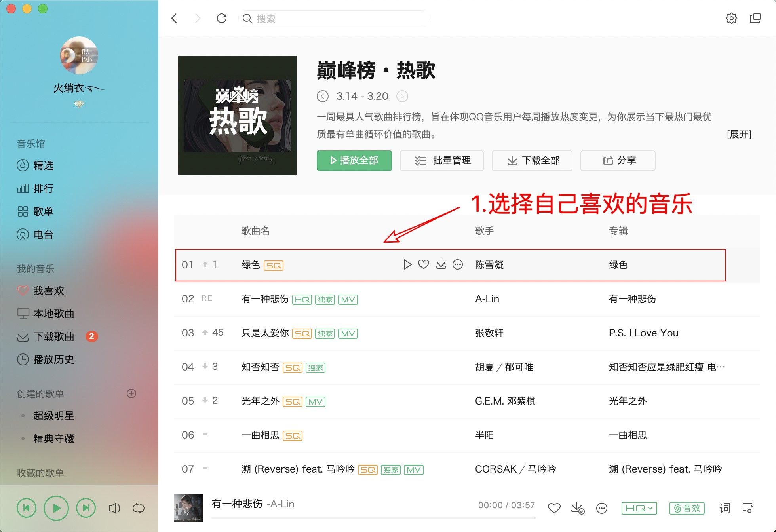
Task: Toggle volume speaker icon
Action: pyautogui.click(x=114, y=508)
